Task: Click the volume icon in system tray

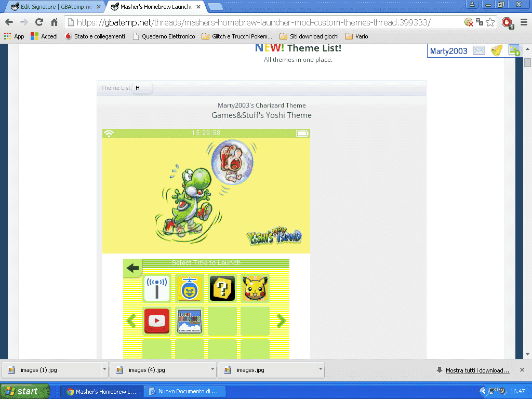Action: (502, 391)
